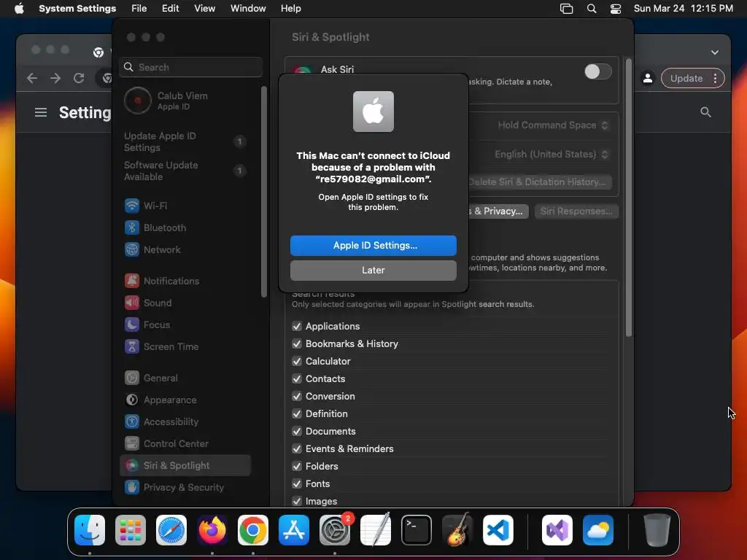
Task: Uncheck Bookmarks & History checkbox
Action: [297, 344]
